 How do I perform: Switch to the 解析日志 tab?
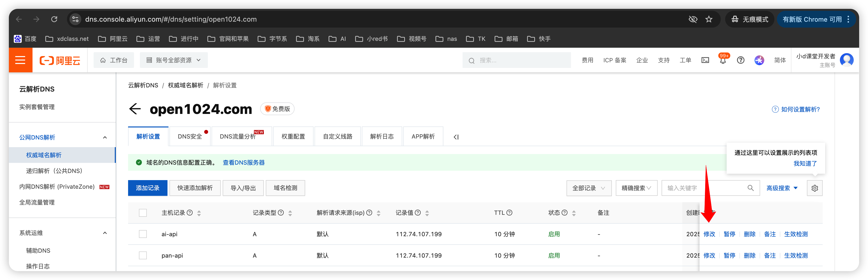382,137
